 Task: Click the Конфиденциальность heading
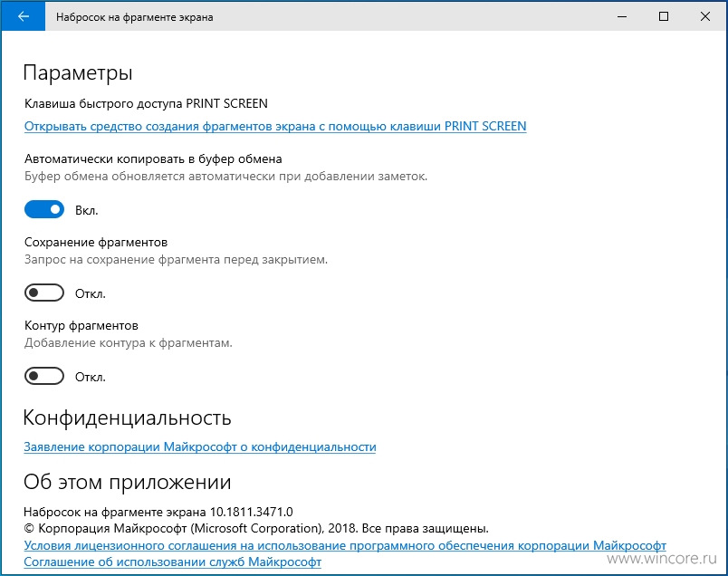pos(127,418)
